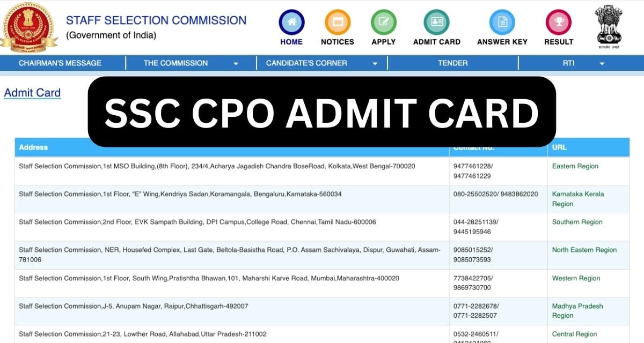Select the Bengaluru, Karnataka-560034 address

[180, 194]
